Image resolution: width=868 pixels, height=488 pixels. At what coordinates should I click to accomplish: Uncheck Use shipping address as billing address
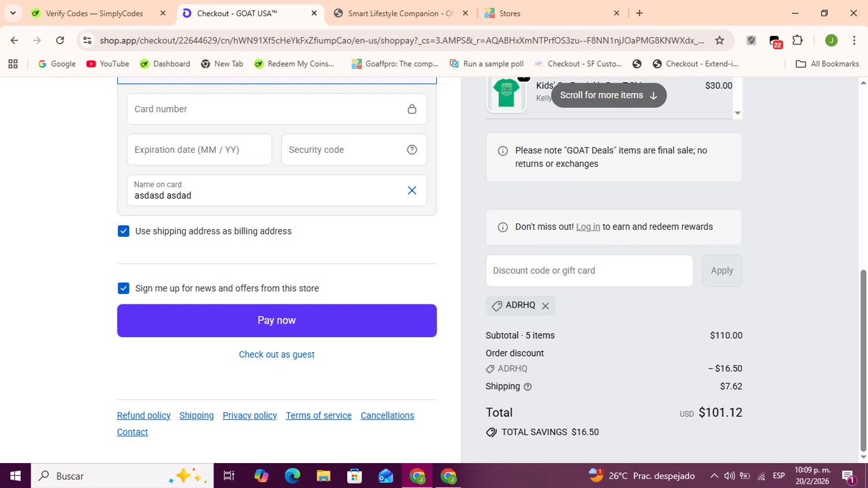click(x=123, y=231)
